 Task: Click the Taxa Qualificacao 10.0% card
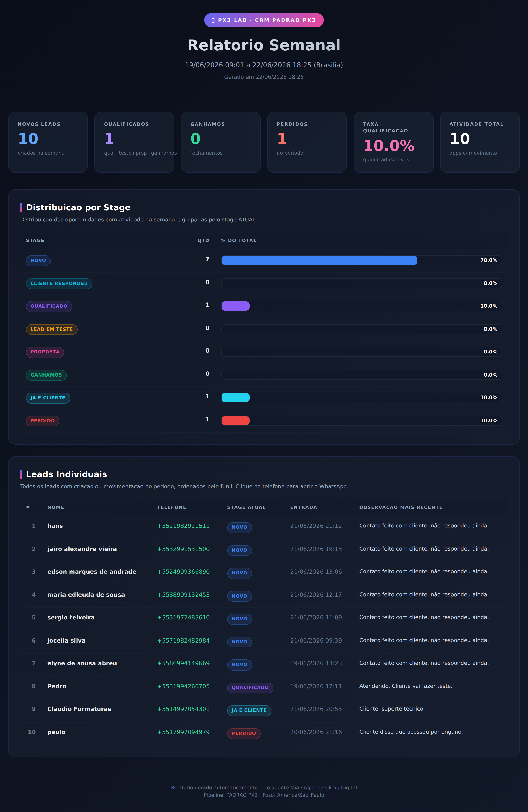pos(393,142)
